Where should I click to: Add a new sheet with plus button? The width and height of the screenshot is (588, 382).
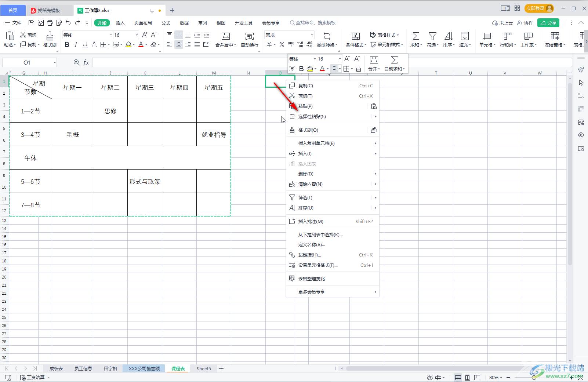click(x=221, y=368)
